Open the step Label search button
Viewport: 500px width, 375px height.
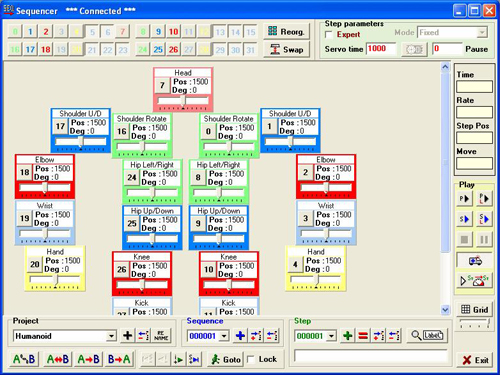coord(427,335)
